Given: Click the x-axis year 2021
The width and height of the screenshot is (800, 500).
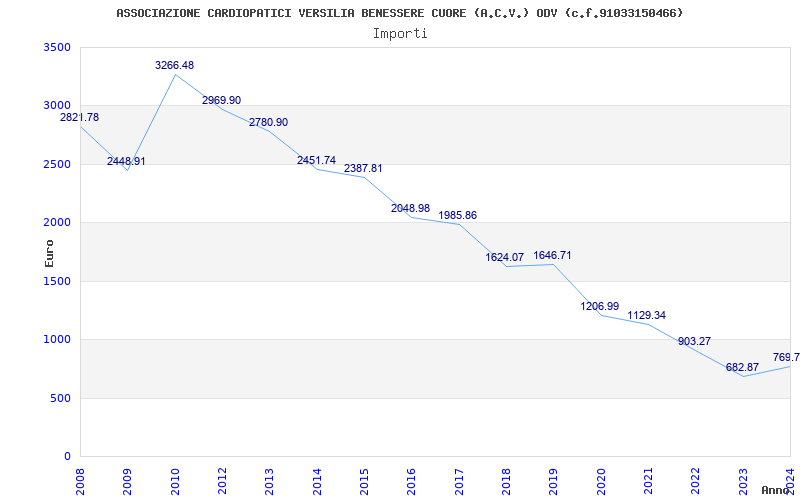Looking at the screenshot, I should pos(648,481).
